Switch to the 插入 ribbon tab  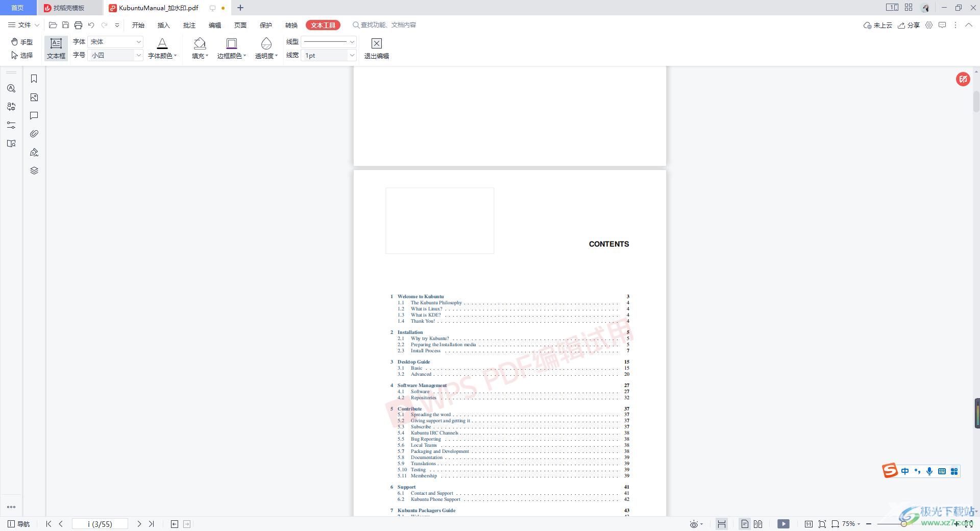[x=164, y=25]
